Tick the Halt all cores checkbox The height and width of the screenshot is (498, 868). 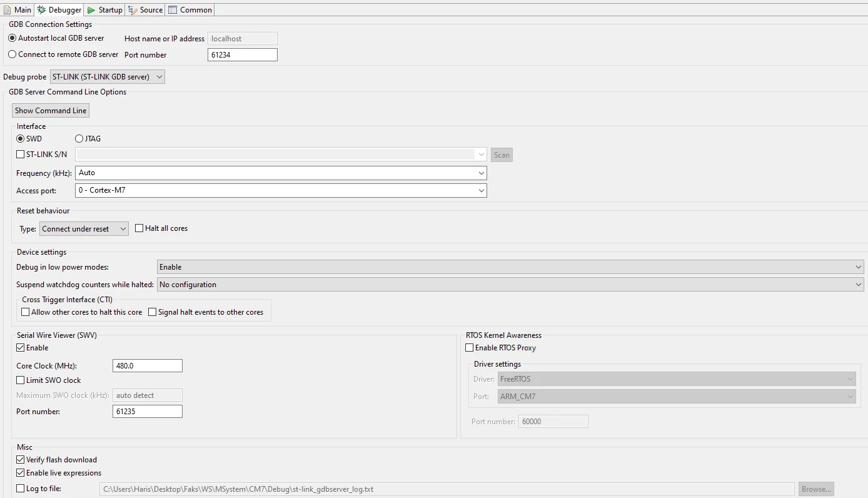[139, 228]
